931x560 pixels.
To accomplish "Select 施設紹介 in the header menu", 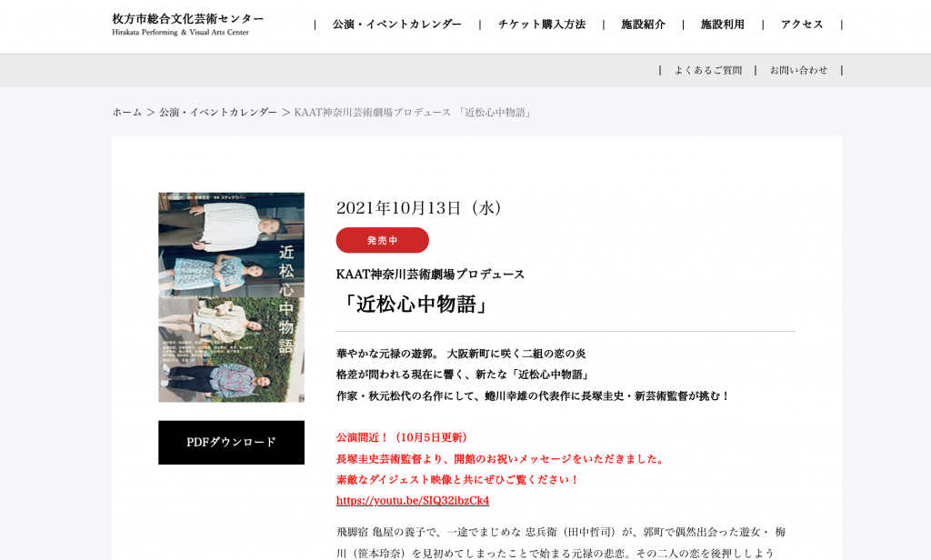I will click(x=643, y=25).
